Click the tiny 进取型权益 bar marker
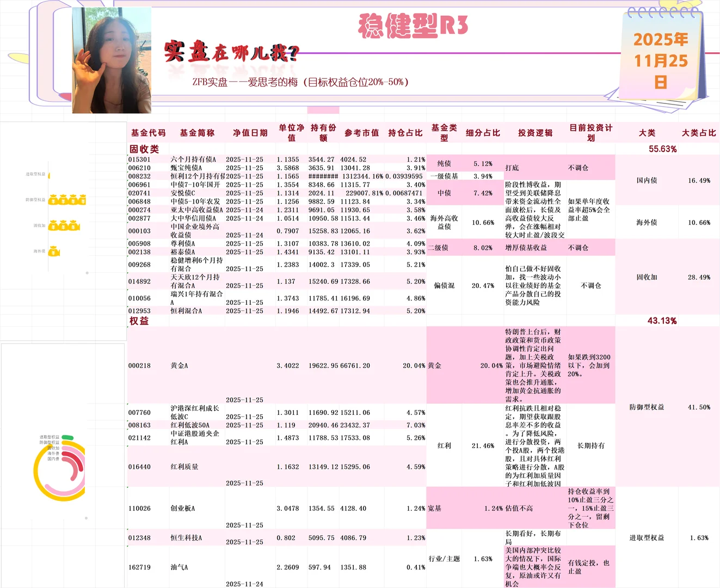720x588 pixels. 49,175
